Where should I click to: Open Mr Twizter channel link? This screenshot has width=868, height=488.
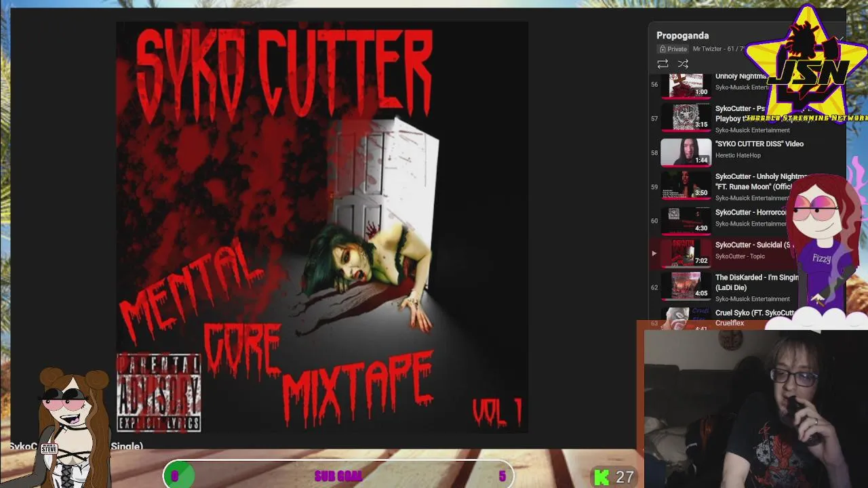coord(707,49)
